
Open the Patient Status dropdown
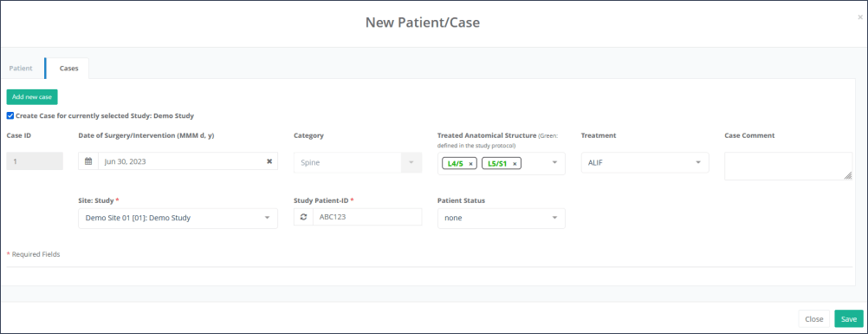[502, 218]
